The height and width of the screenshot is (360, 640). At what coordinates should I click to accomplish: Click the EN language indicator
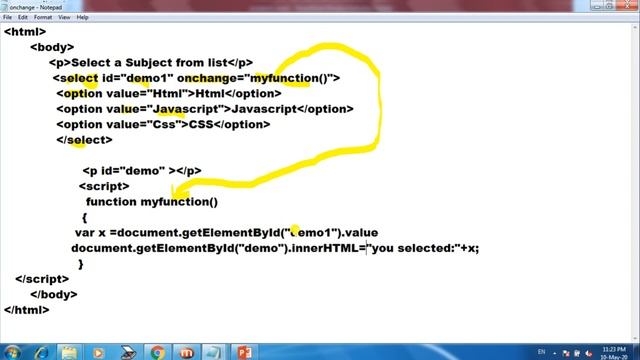click(542, 352)
